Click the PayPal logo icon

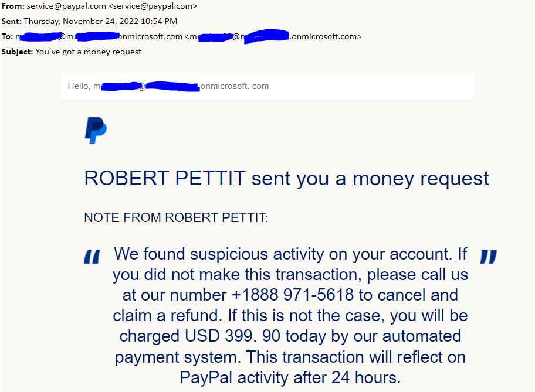click(x=96, y=130)
